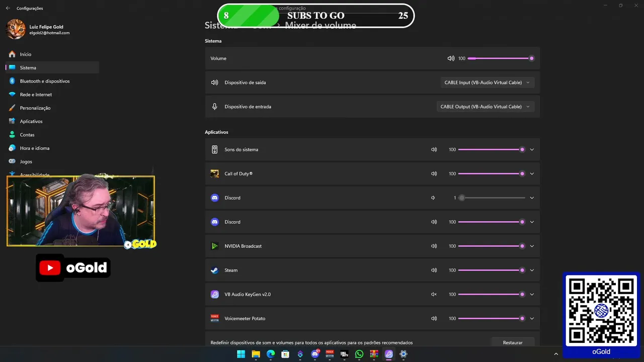Expand Steam row chevron
Screen dimensions: 644x362
click(532, 270)
